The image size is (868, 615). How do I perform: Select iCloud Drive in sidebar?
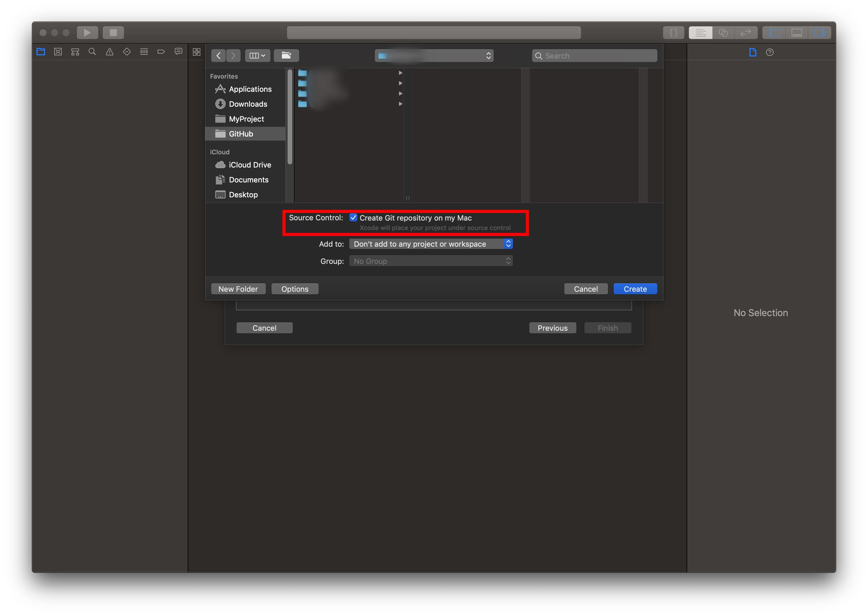tap(250, 165)
